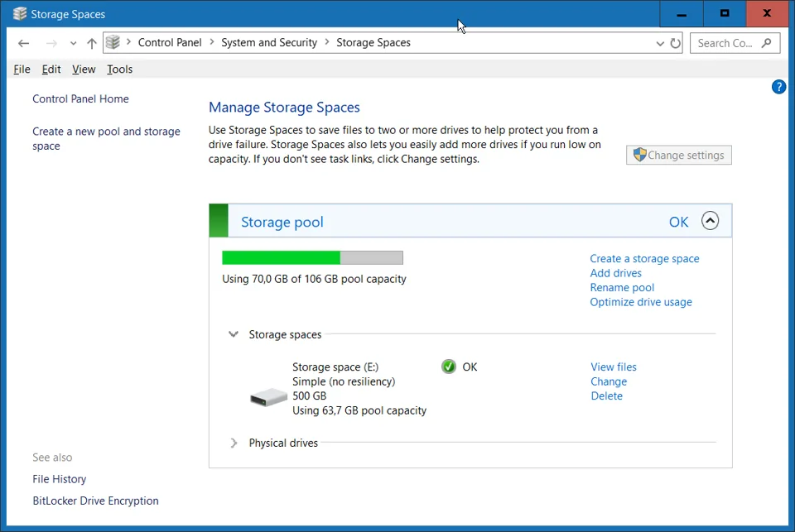Go up one folder level
The width and height of the screenshot is (795, 532).
tap(92, 43)
